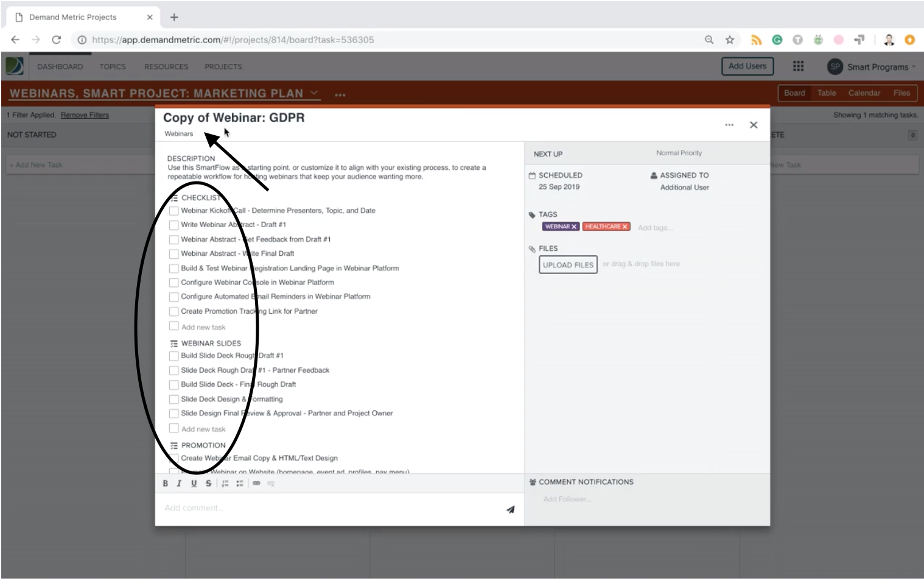Expand the project title dropdown chevron
924x581 pixels.
click(314, 93)
